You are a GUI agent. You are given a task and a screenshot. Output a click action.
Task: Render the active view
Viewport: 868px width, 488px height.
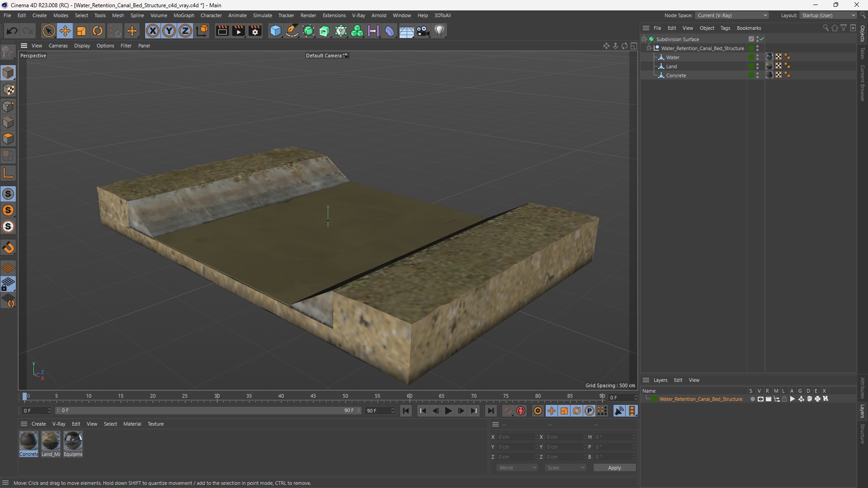tap(222, 31)
